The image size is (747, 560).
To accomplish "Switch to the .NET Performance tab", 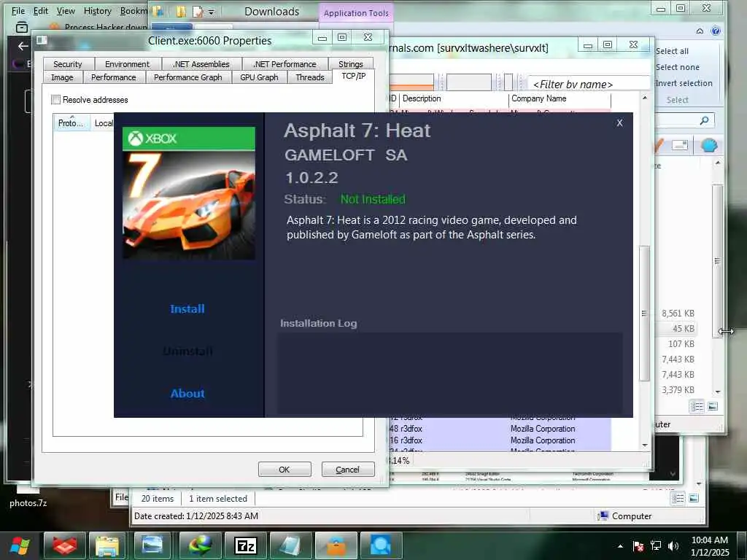I will (285, 64).
